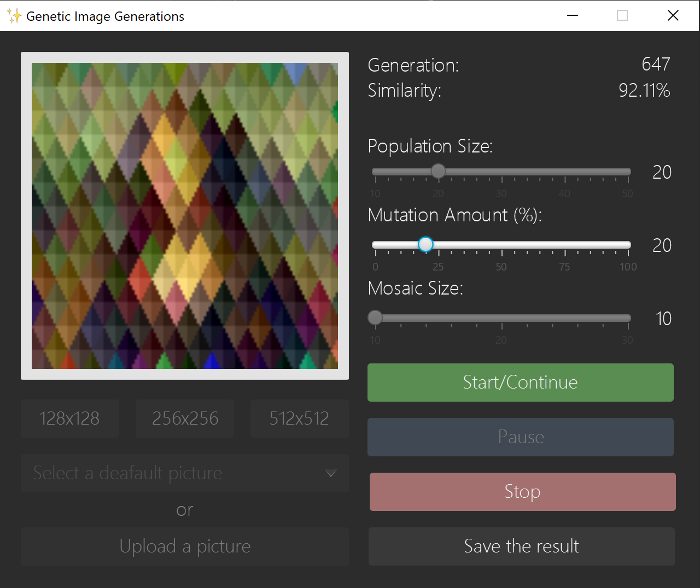Click the Generation label
This screenshot has height=588, width=700.
[413, 65]
